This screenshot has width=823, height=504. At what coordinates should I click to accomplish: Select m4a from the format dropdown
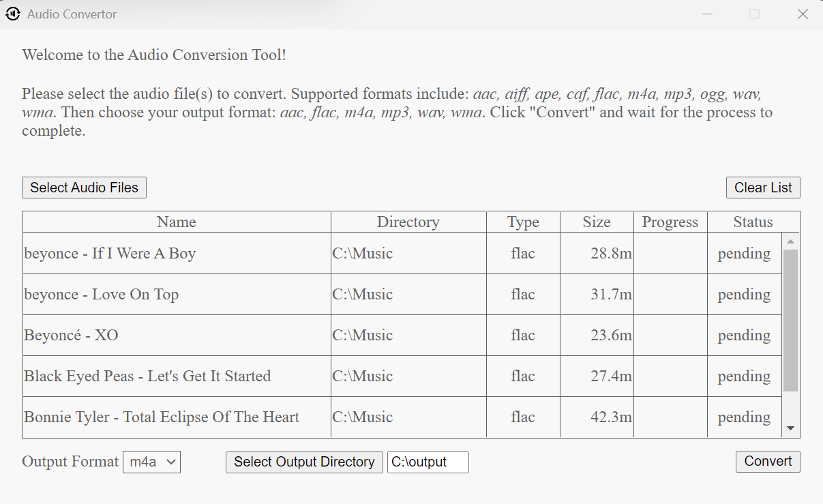[x=143, y=462]
